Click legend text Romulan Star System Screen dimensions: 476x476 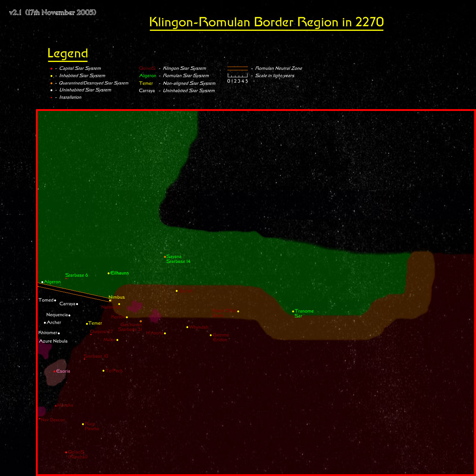pos(186,76)
